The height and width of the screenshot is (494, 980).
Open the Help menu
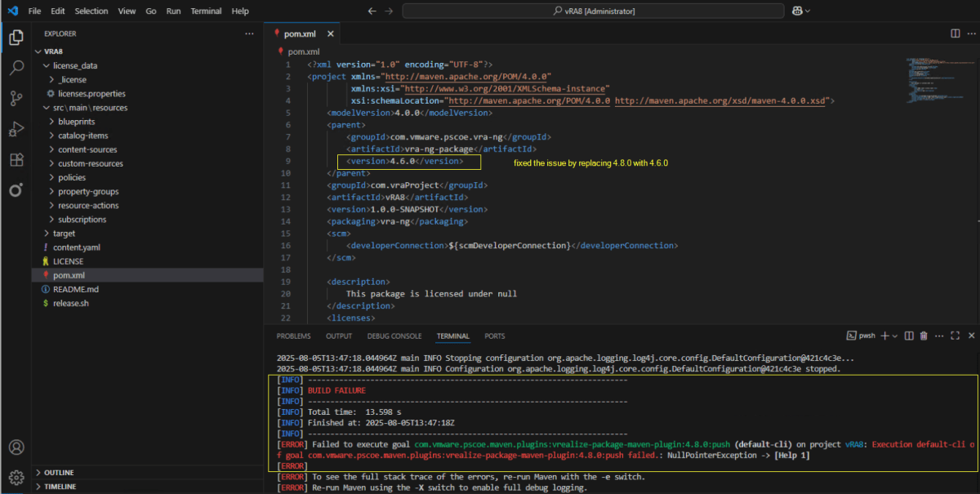[x=240, y=11]
